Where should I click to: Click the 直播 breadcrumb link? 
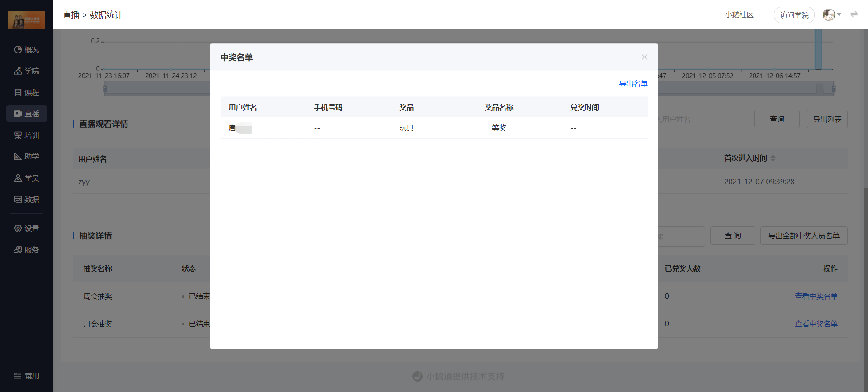[71, 15]
